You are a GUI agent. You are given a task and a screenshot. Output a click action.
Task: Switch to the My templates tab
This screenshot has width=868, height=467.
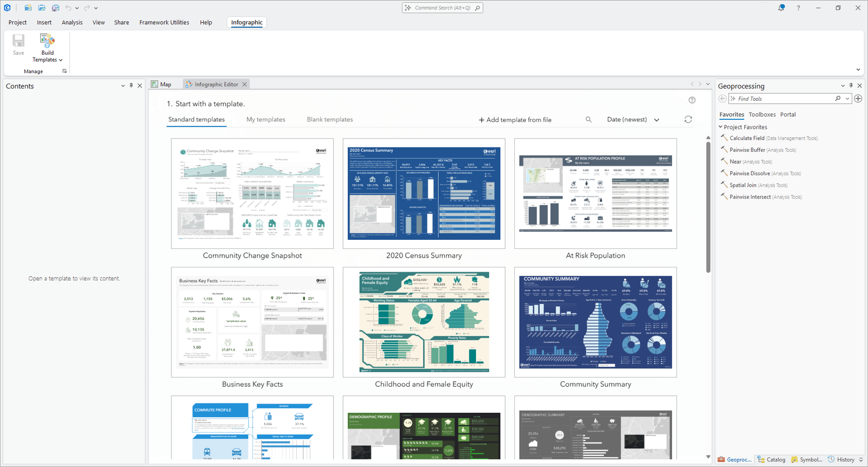[x=266, y=119]
